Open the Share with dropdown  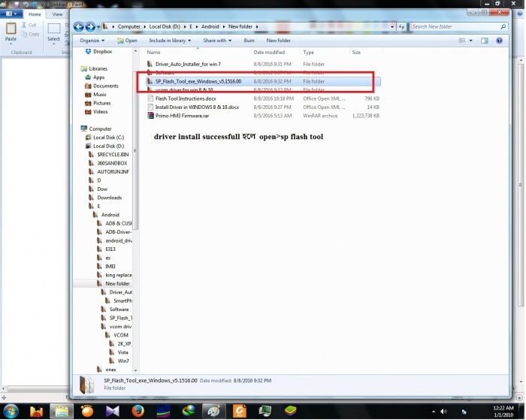coord(217,41)
